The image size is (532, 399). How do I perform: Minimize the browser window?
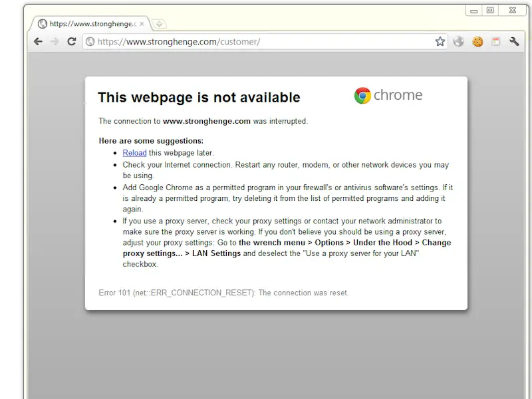pos(474,11)
